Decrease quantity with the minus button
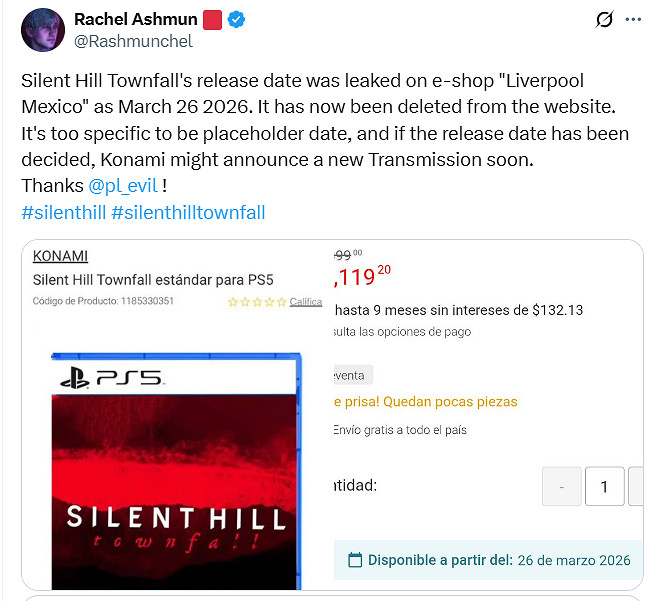The image size is (659, 601). click(x=562, y=487)
